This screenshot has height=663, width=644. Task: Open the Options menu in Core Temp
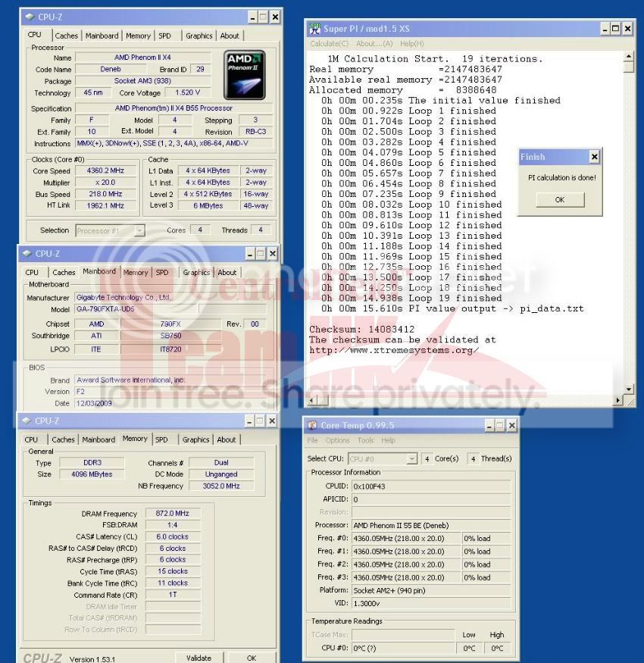(338, 440)
